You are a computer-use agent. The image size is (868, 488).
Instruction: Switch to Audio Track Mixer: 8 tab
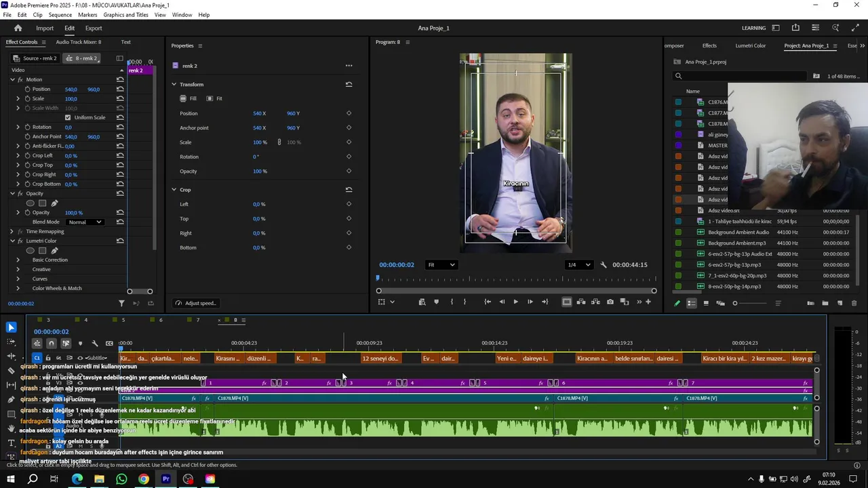tap(79, 42)
